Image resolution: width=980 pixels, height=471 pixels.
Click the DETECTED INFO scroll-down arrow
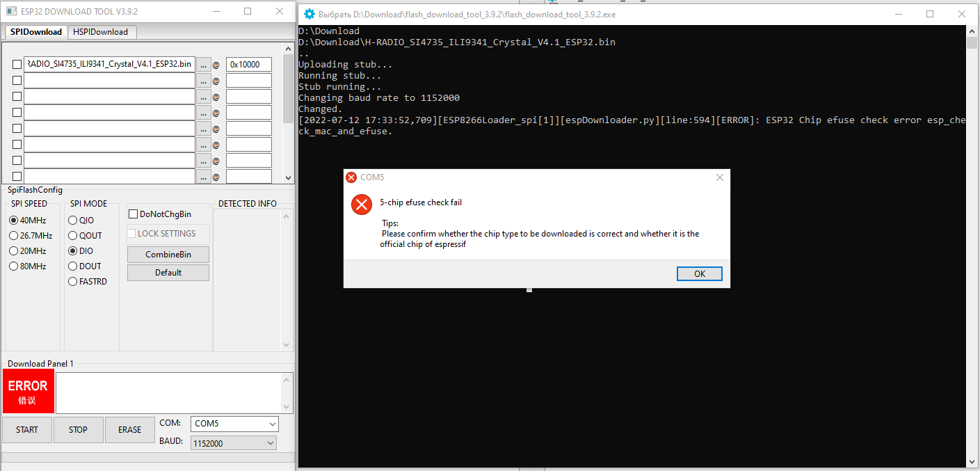click(x=287, y=345)
